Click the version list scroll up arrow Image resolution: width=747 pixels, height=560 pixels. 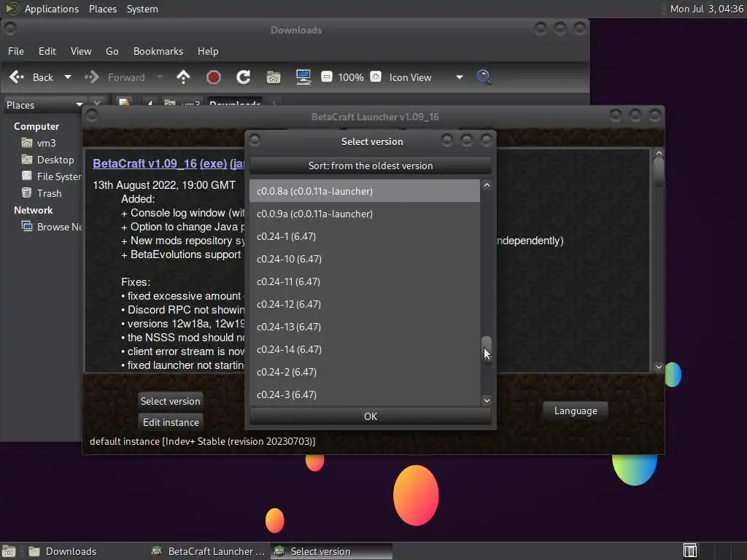(487, 184)
